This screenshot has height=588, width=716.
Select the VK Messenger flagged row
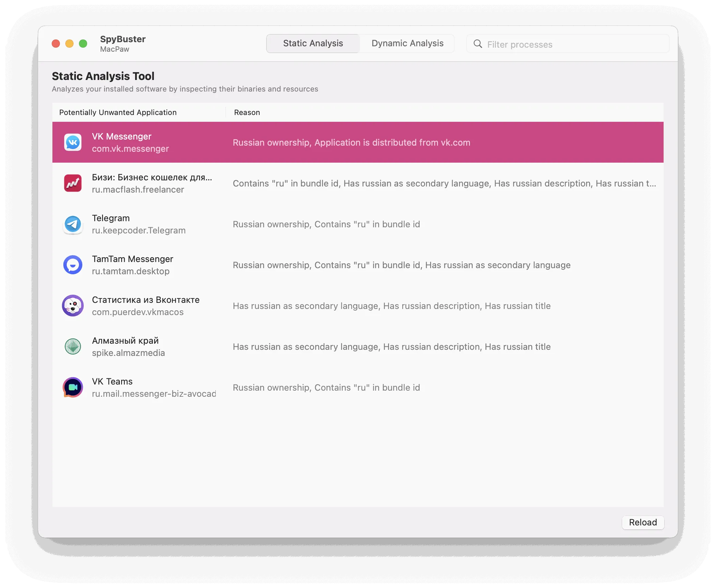click(x=357, y=142)
